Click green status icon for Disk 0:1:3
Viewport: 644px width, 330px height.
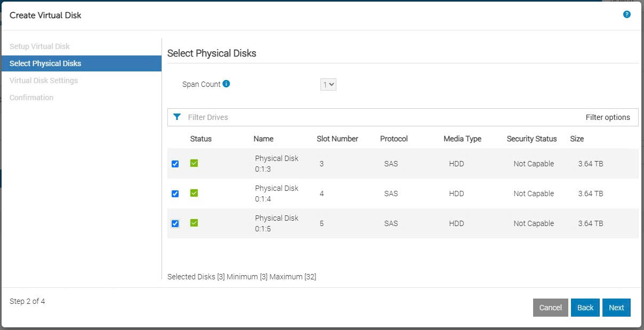[x=194, y=163]
